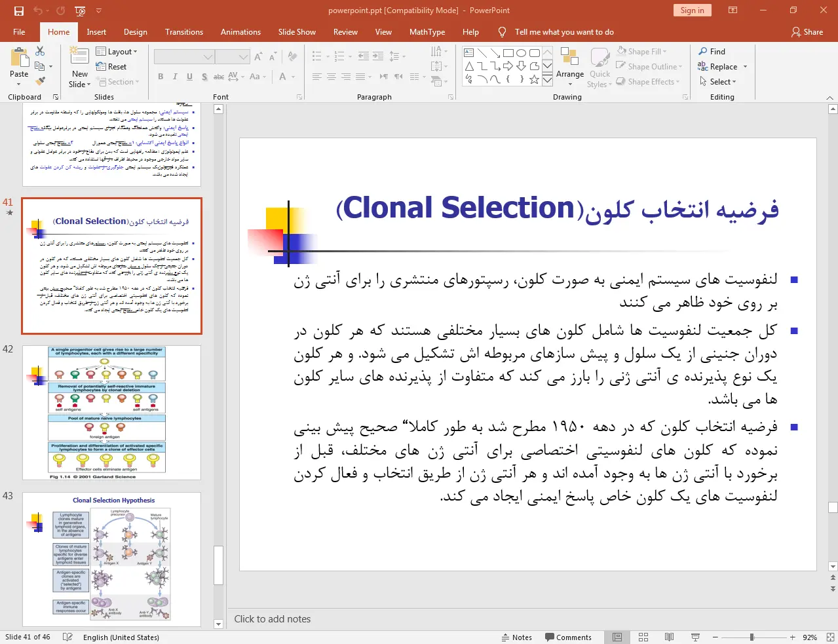
Task: Click the Sign in button
Action: tap(692, 10)
